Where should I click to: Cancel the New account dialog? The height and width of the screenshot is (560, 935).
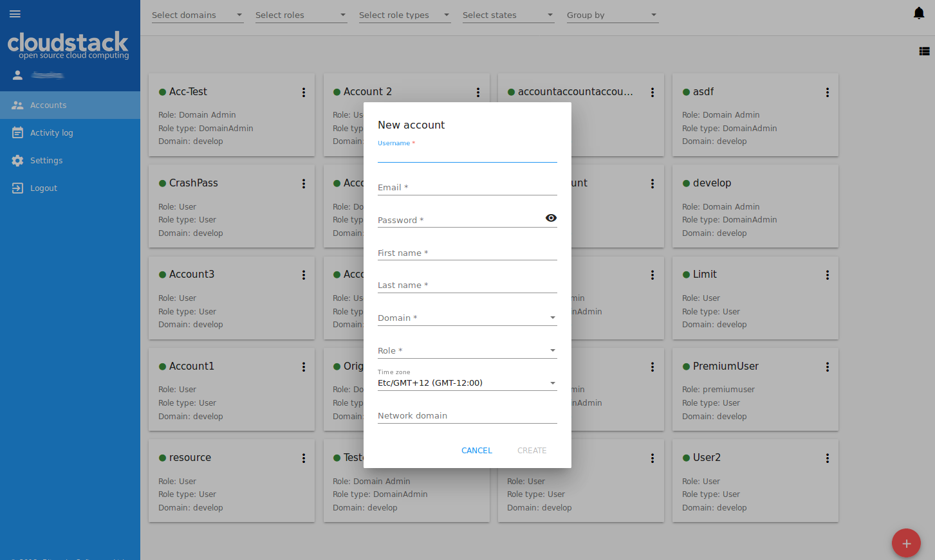click(476, 451)
